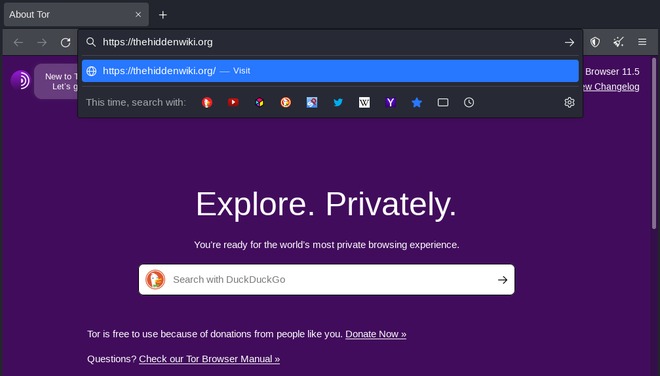Image resolution: width=660 pixels, height=376 pixels.
Task: Open the hamburger application menu
Action: click(x=642, y=42)
